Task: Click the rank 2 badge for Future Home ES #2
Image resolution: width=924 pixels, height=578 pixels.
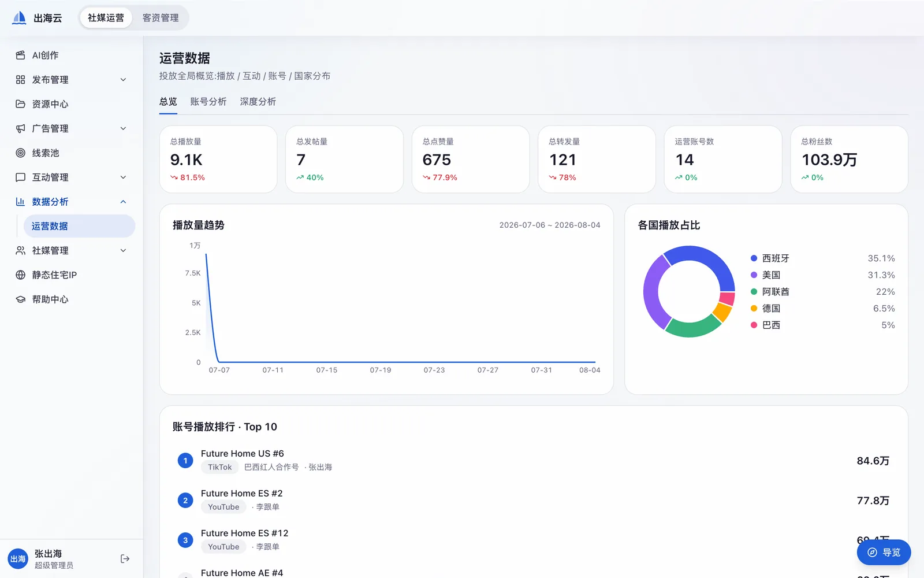Action: coord(185,501)
